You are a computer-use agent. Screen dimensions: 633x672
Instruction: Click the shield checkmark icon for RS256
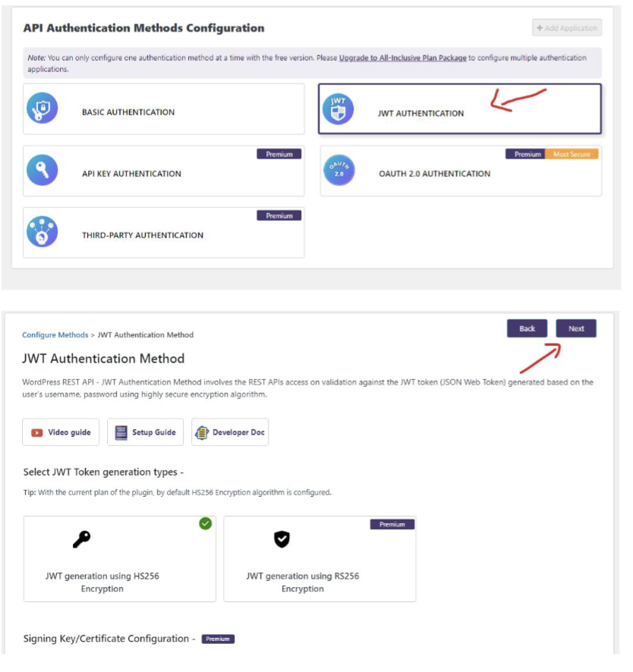[282, 539]
